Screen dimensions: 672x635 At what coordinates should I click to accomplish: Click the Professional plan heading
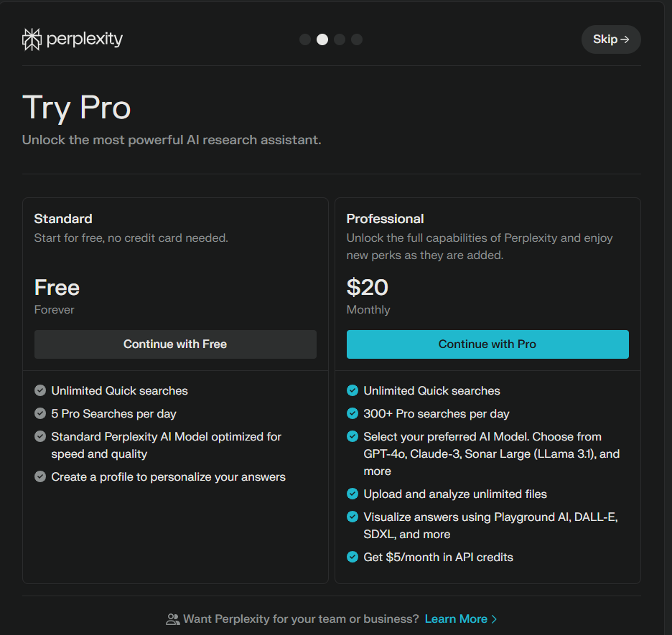point(385,219)
